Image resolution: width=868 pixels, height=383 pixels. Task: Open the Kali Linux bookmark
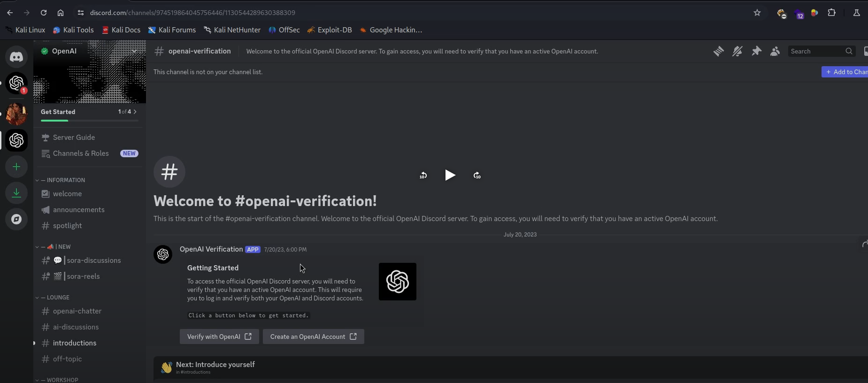coord(25,30)
